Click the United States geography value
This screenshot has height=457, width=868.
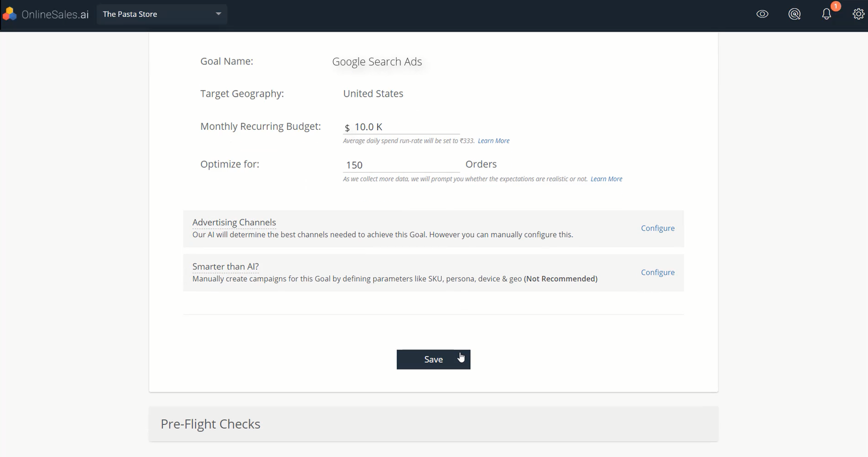[x=373, y=94]
